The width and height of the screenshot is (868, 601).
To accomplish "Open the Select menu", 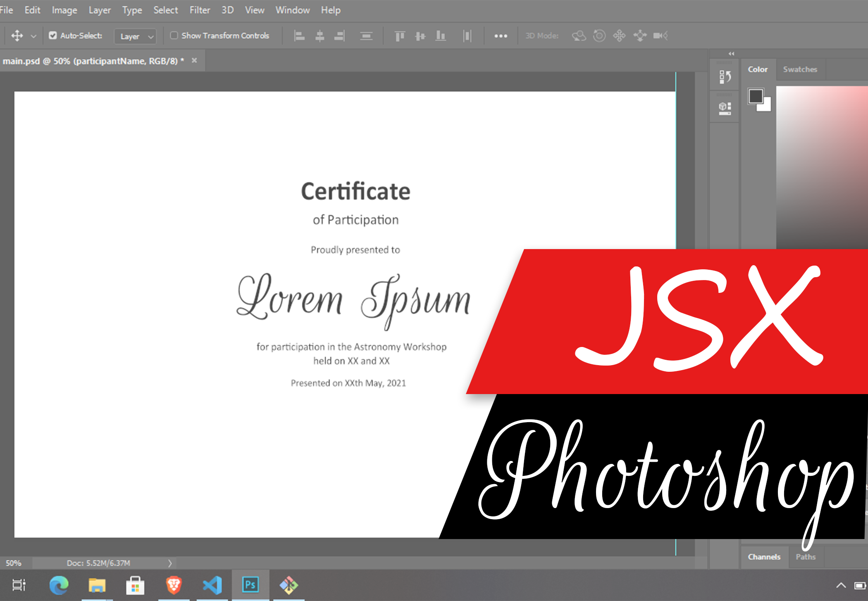I will [x=166, y=10].
